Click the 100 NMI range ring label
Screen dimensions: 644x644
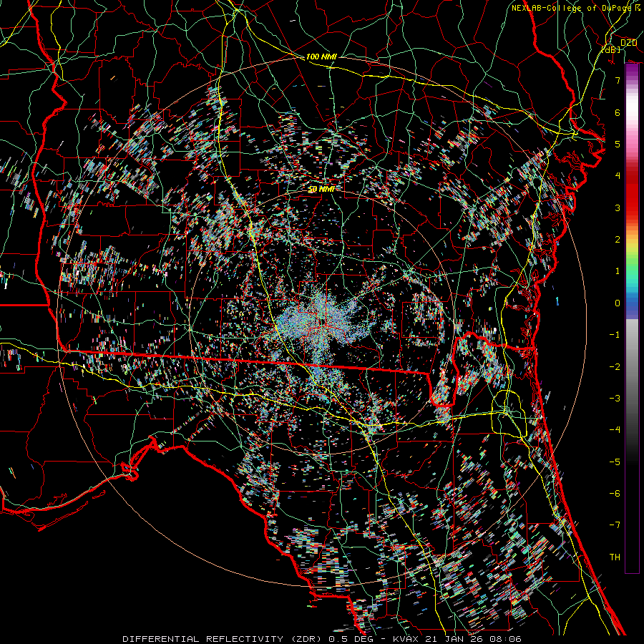click(x=321, y=57)
